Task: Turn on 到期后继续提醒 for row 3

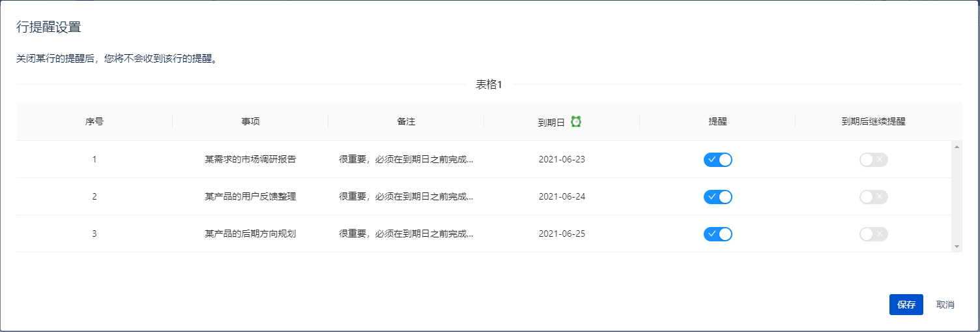Action: (x=873, y=234)
